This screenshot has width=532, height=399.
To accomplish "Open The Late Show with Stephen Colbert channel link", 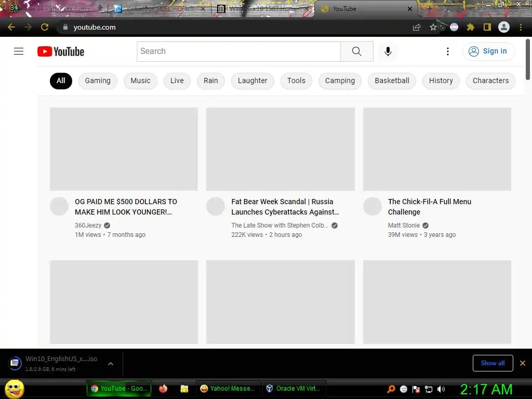I will tap(280, 225).
